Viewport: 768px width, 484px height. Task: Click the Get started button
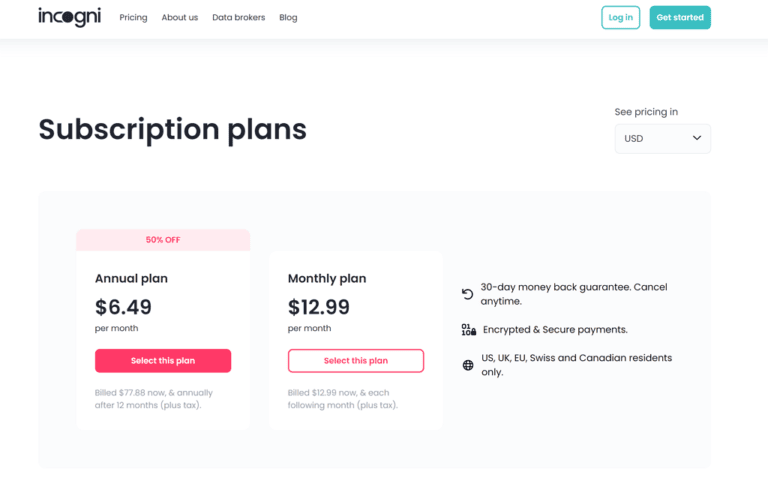point(680,17)
